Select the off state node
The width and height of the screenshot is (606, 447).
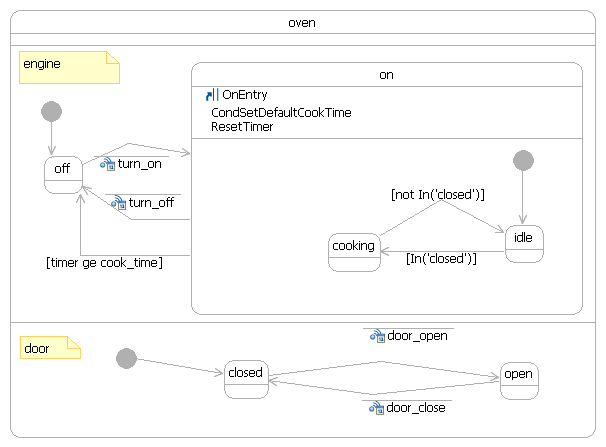click(x=62, y=175)
